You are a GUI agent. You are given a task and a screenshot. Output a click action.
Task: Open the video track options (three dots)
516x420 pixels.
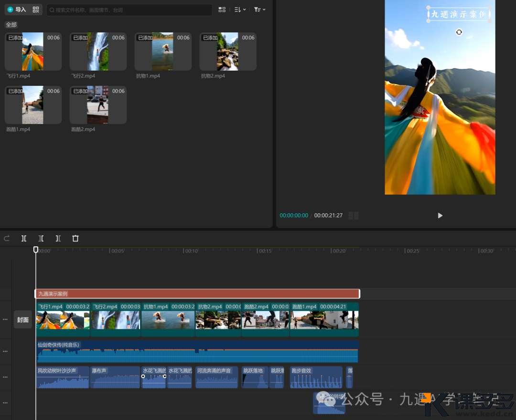[x=5, y=319]
